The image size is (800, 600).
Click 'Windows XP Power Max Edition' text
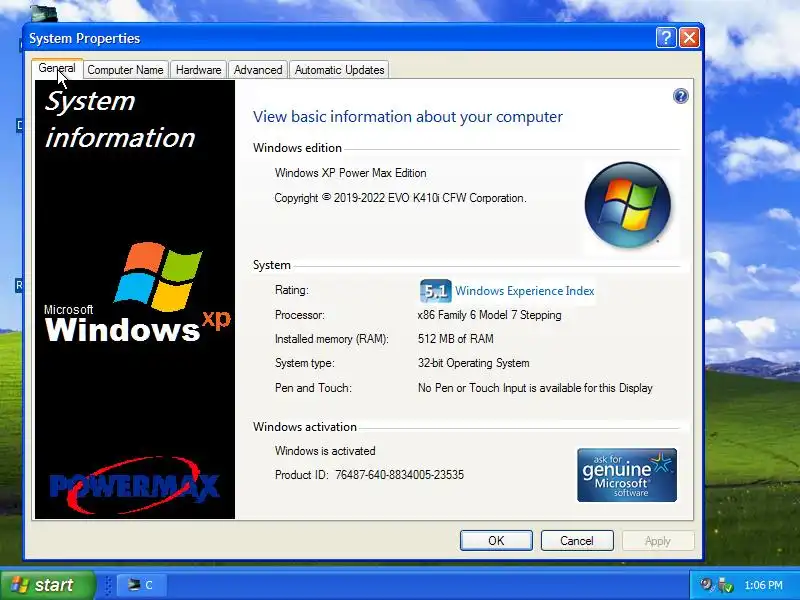point(351,173)
